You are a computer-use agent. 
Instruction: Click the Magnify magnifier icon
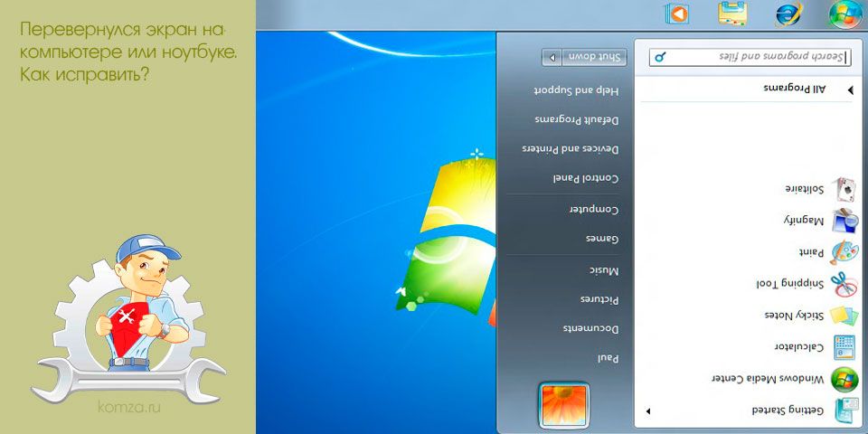click(845, 222)
